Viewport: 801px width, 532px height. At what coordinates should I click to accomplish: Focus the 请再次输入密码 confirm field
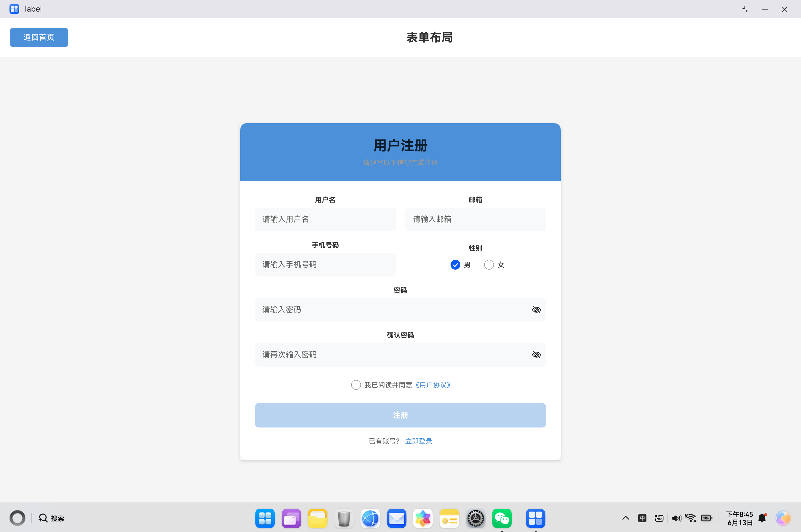400,355
